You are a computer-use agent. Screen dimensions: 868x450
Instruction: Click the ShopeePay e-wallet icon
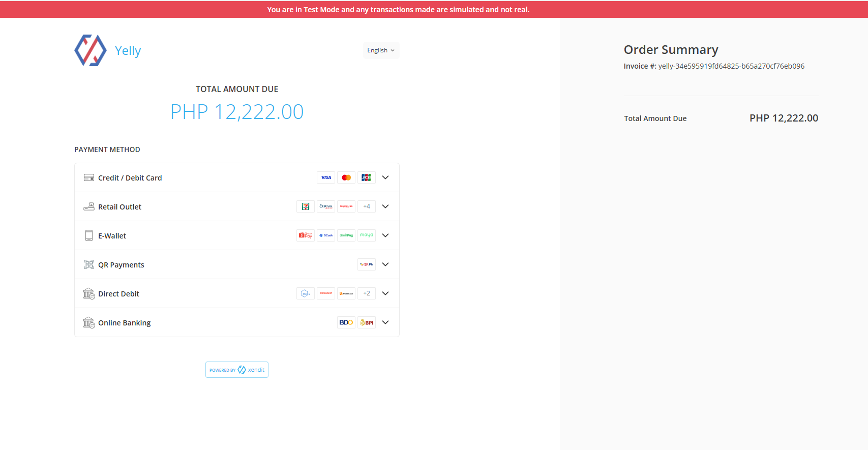click(306, 235)
